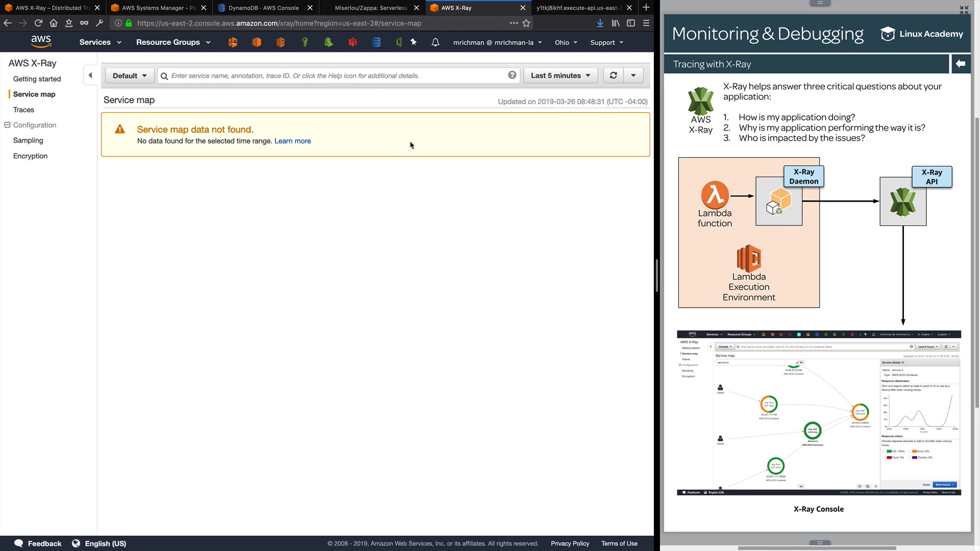This screenshot has width=980, height=551.
Task: Expand the refresh options dropdown arrow
Action: pos(633,76)
